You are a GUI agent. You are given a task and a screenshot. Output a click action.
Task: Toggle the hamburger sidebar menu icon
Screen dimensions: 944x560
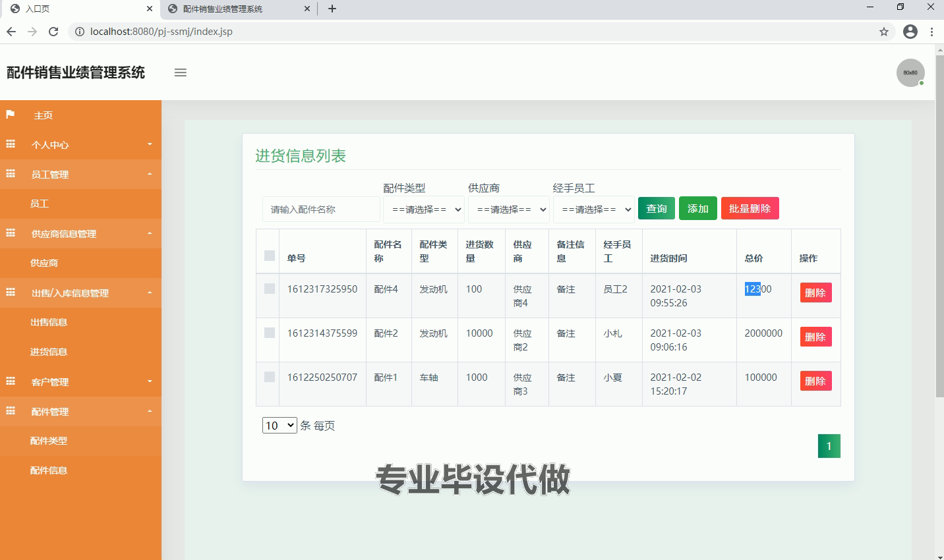[180, 72]
